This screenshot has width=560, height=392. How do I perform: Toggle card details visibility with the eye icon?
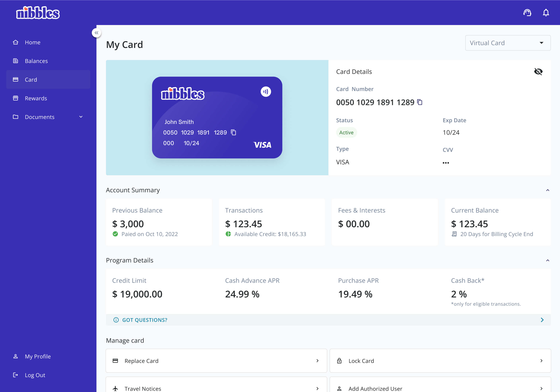[x=538, y=71]
